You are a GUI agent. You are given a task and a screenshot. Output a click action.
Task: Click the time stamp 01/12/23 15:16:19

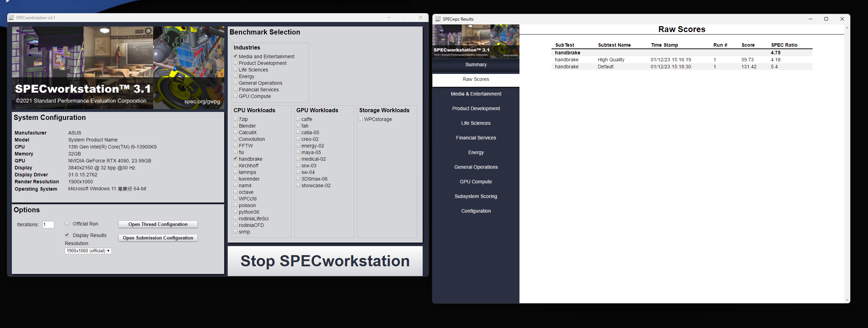point(671,60)
